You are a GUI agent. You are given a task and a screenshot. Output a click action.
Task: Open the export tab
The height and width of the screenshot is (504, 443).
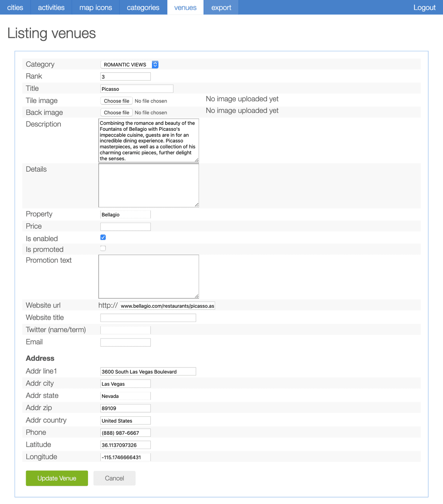coord(221,8)
